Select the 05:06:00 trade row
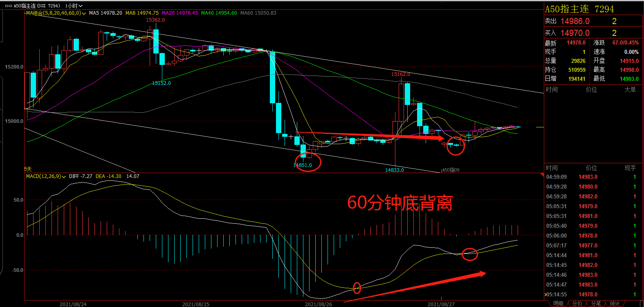The height and width of the screenshot is (307, 644). click(593, 236)
